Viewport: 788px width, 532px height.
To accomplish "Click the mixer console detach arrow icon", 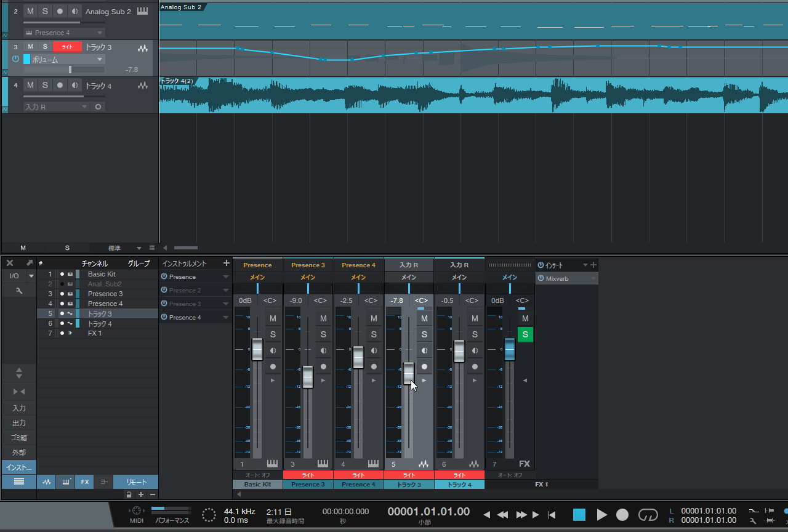I will 29,263.
